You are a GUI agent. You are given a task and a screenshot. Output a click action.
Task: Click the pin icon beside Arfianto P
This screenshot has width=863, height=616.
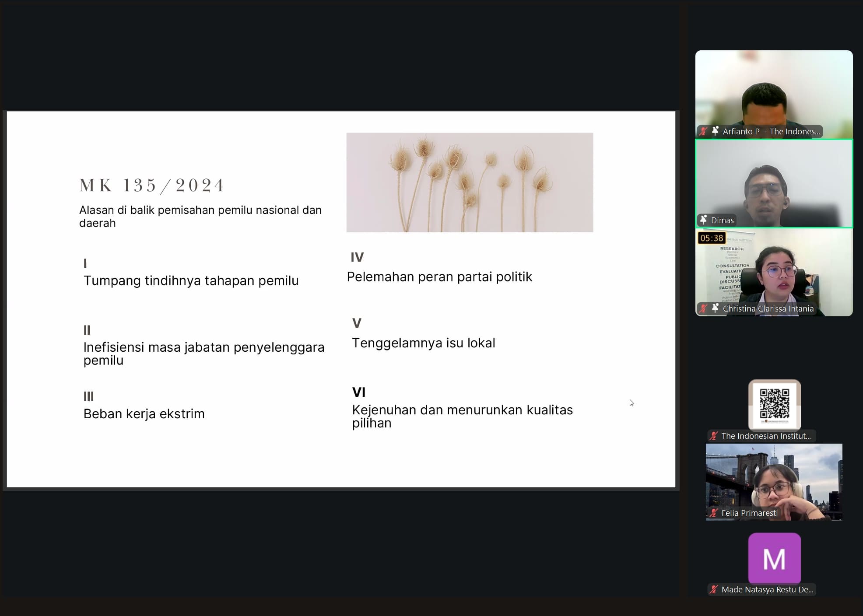[x=715, y=131]
